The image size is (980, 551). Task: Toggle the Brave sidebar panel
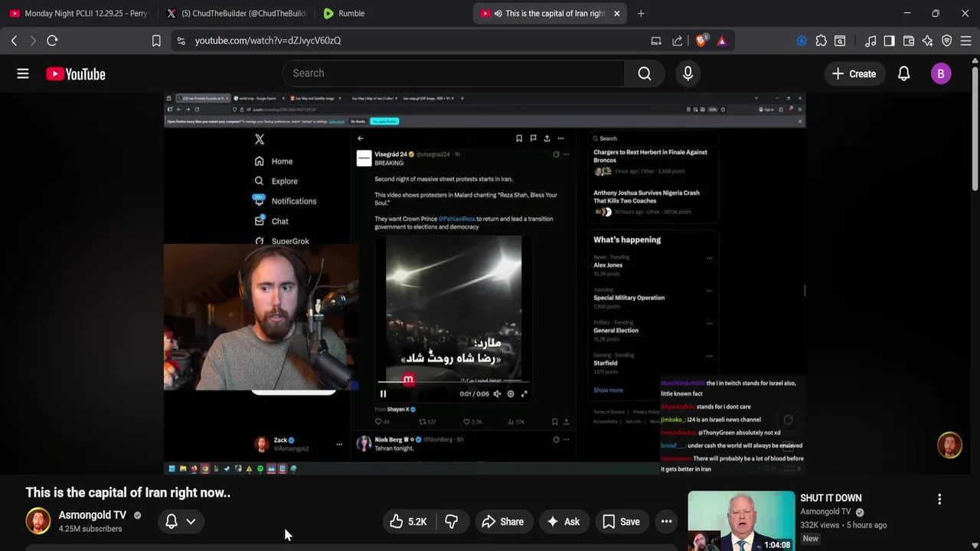point(889,41)
